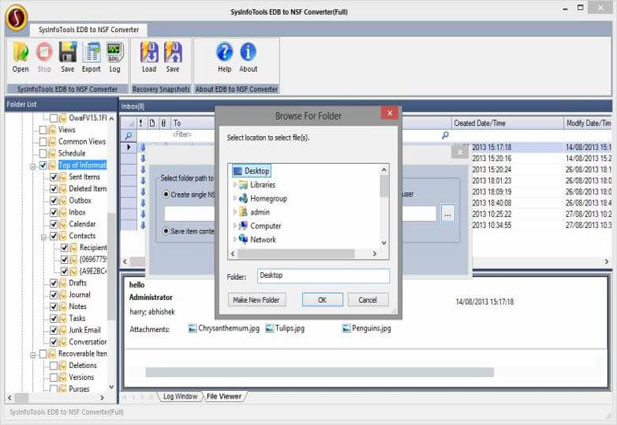Collapse the Recoverable Items tree node

[33, 355]
